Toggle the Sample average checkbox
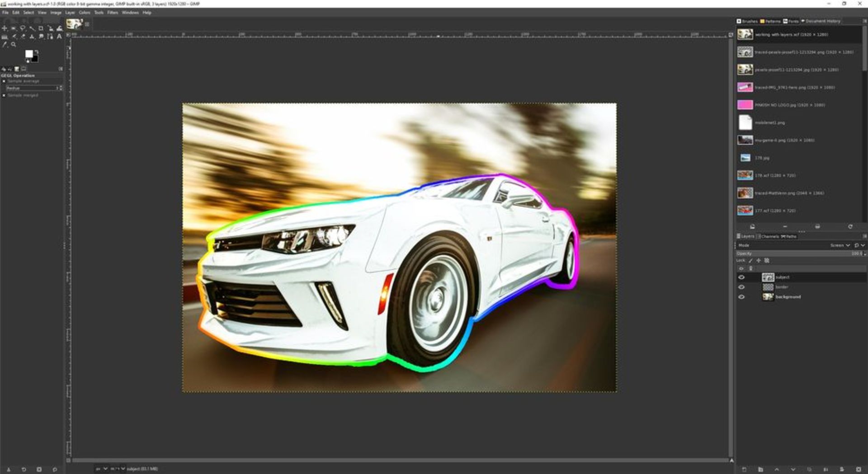This screenshot has width=868, height=474. 4,81
